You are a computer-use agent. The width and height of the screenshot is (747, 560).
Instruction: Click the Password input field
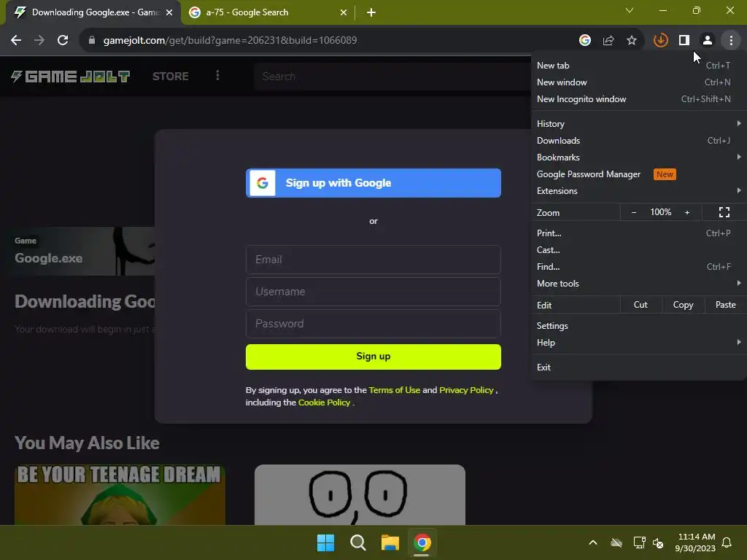373,324
